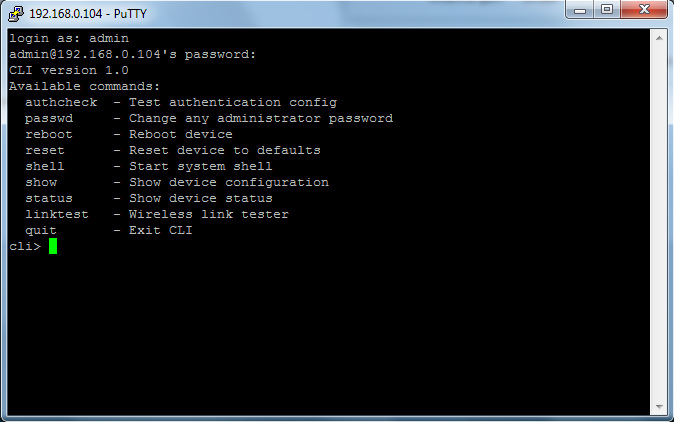The height and width of the screenshot is (422, 674).
Task: Click the green cursor at cli prompt
Action: point(53,246)
